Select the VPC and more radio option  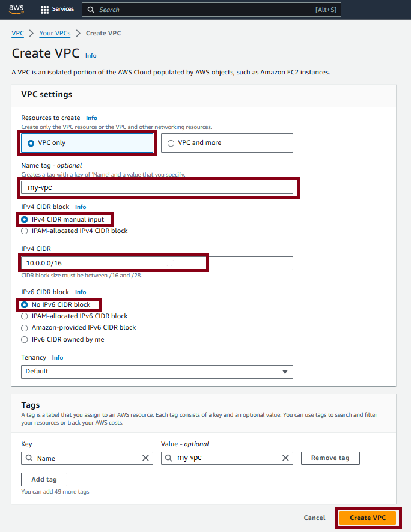pyautogui.click(x=227, y=143)
